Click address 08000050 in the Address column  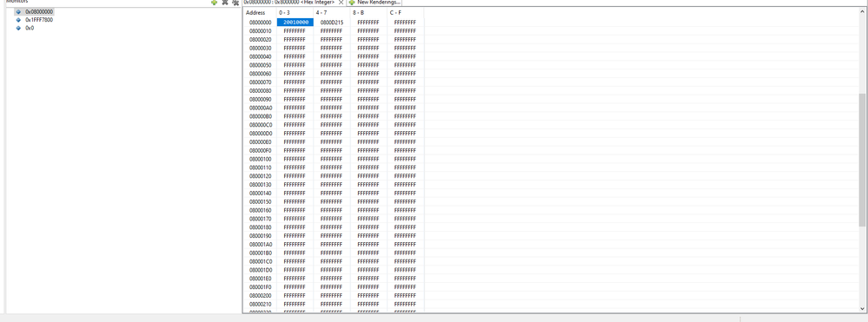click(x=260, y=65)
